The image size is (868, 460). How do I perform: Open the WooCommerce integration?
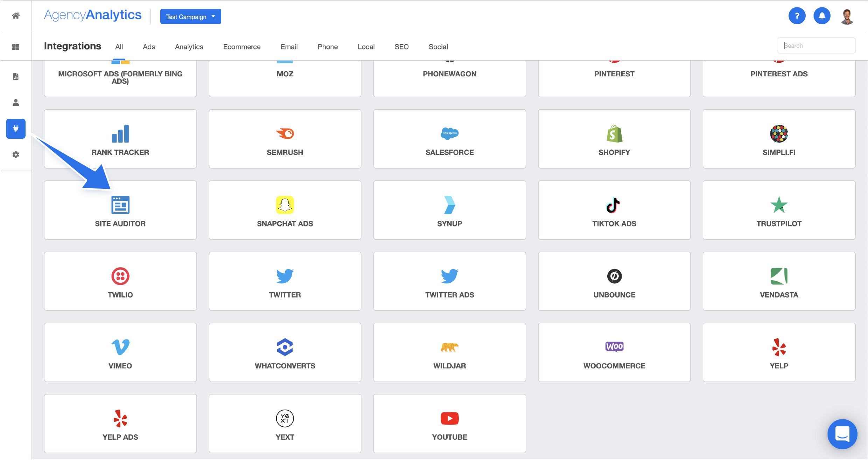[614, 351]
